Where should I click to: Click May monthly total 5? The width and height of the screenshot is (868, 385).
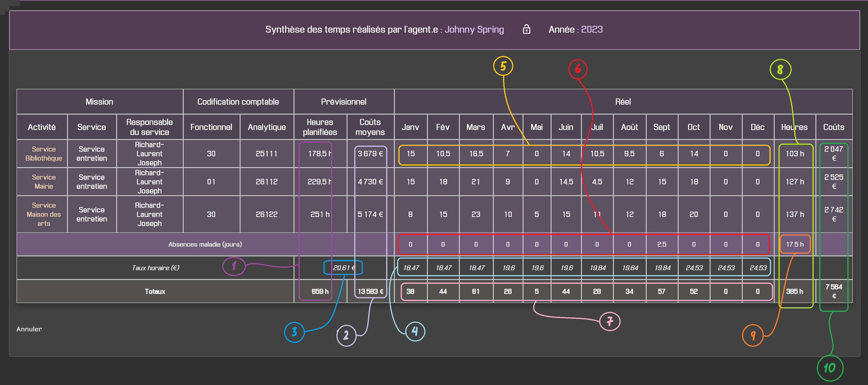point(537,291)
